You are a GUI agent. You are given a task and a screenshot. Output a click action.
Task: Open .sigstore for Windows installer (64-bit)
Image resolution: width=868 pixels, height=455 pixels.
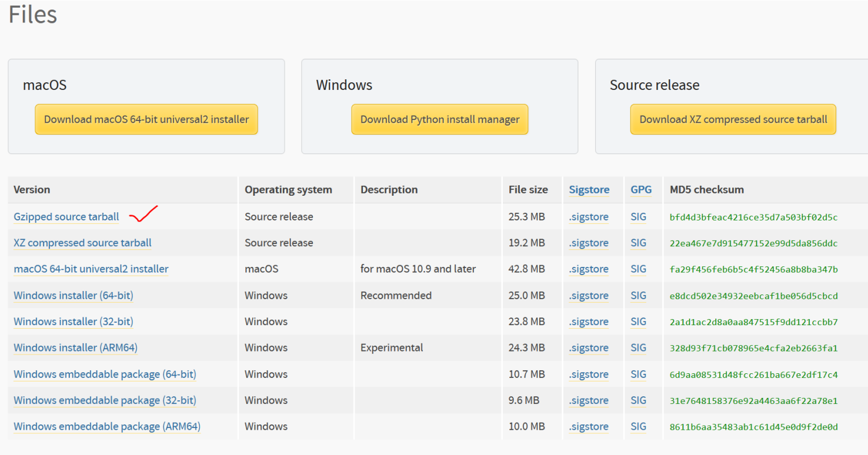[x=589, y=296]
